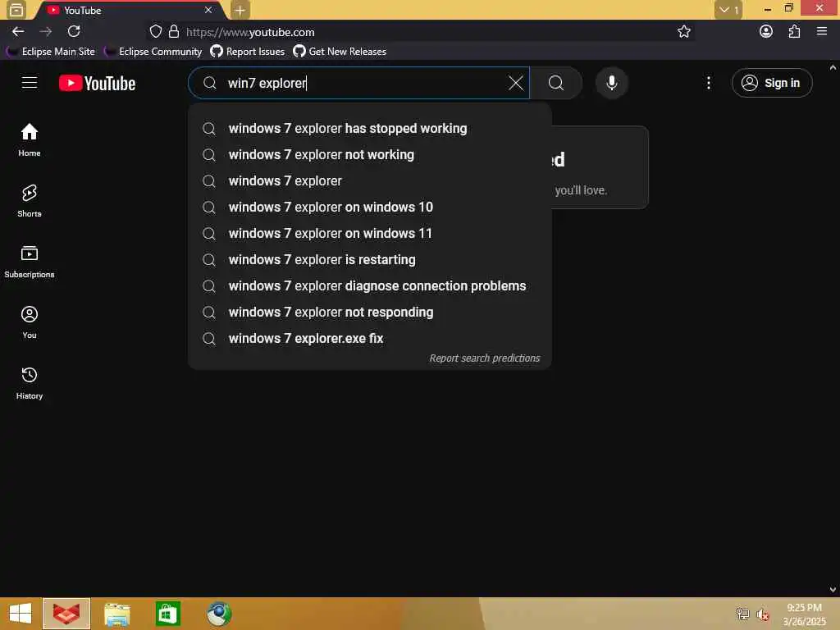Open the browser account icon

[766, 32]
